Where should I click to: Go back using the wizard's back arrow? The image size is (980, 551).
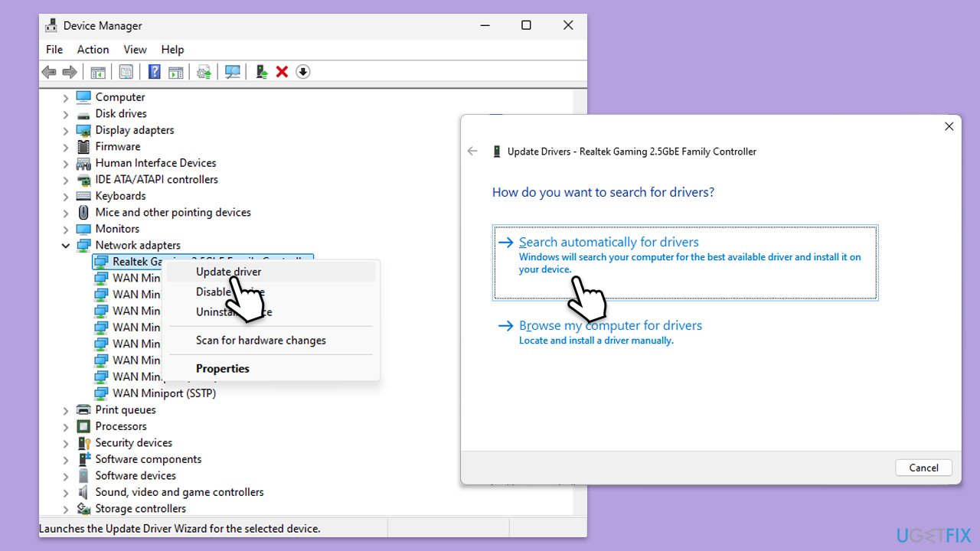pos(472,152)
